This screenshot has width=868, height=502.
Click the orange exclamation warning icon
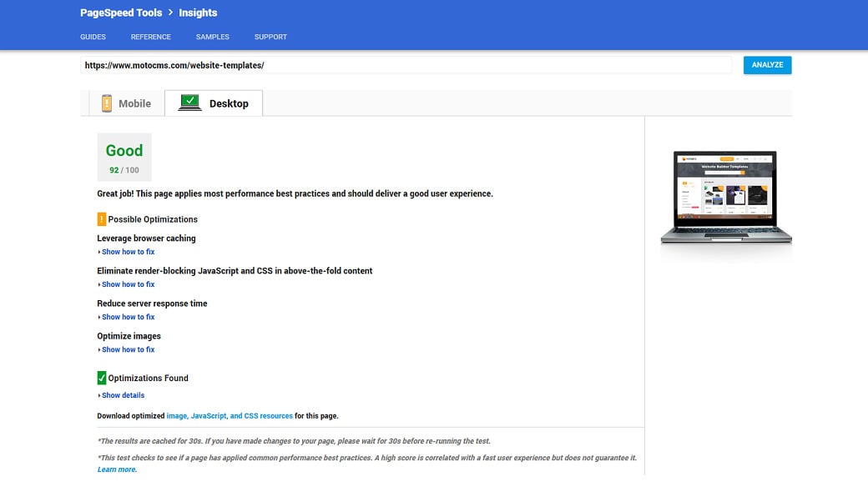click(102, 219)
